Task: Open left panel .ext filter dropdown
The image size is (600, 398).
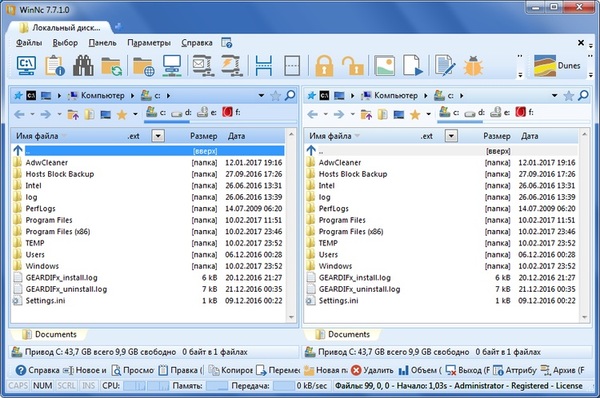Action: pyautogui.click(x=158, y=136)
